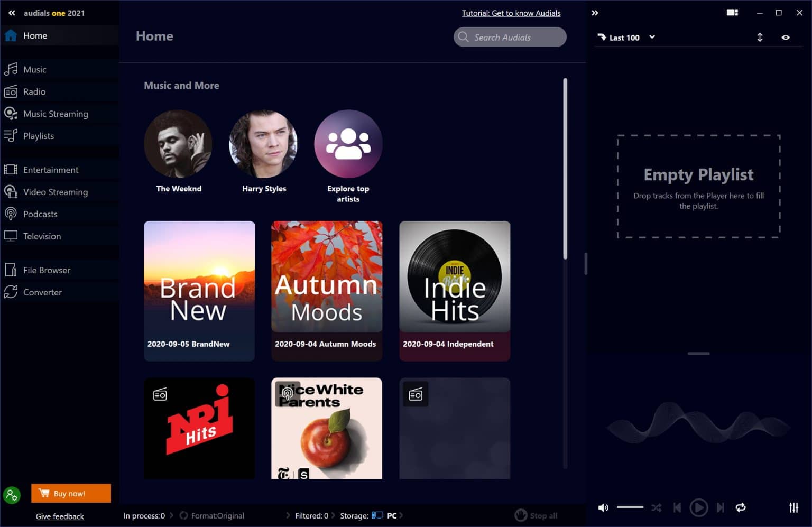Select the Podcasts sidebar icon

(x=11, y=214)
